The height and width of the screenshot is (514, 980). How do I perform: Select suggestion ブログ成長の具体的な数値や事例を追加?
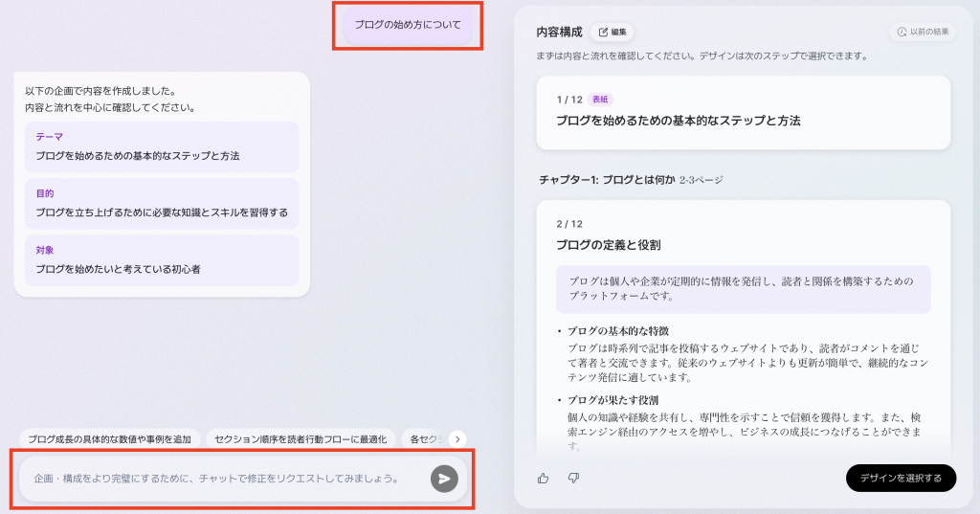point(109,439)
